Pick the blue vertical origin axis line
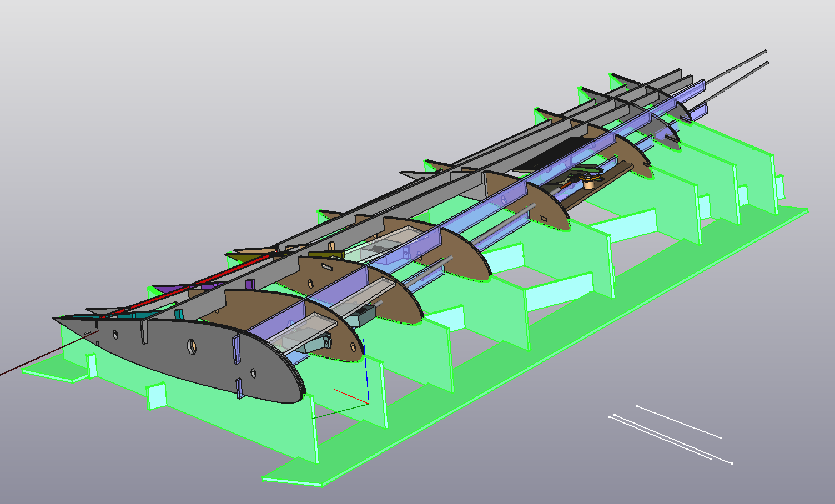The width and height of the screenshot is (835, 504). tap(365, 372)
